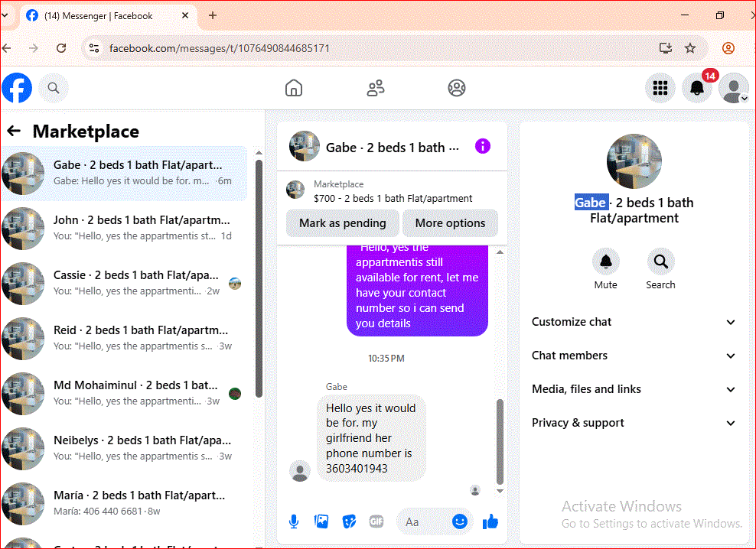Click chat messages scrollbar thumb
Image resolution: width=756 pixels, height=549 pixels.
click(500, 441)
